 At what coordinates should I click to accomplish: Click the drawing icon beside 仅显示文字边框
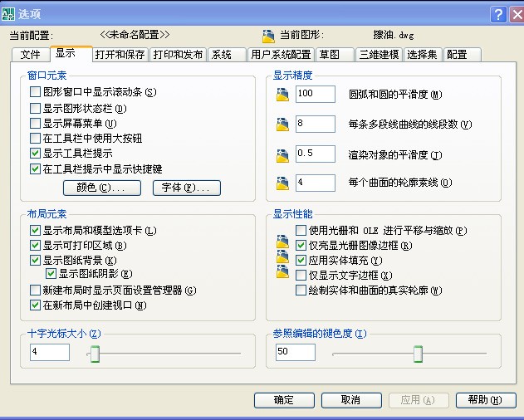pyautogui.click(x=282, y=271)
